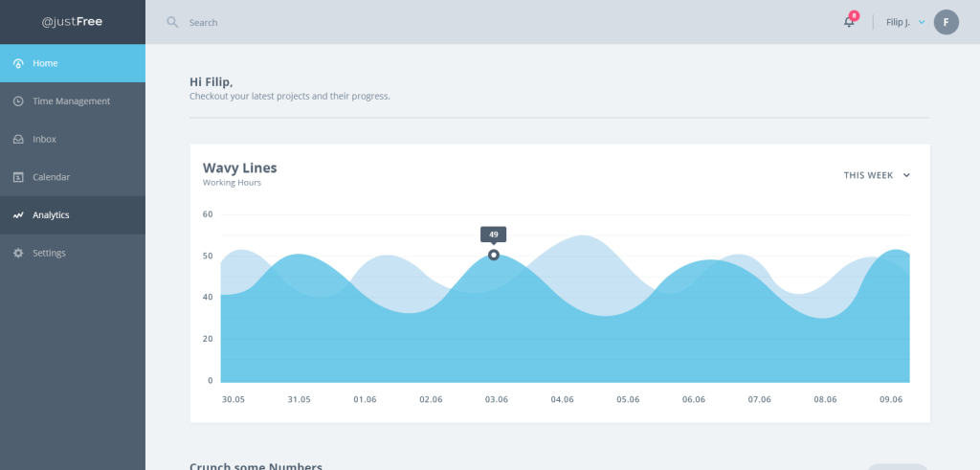The height and width of the screenshot is (470, 980).
Task: Click the search magnifier icon
Action: [172, 22]
